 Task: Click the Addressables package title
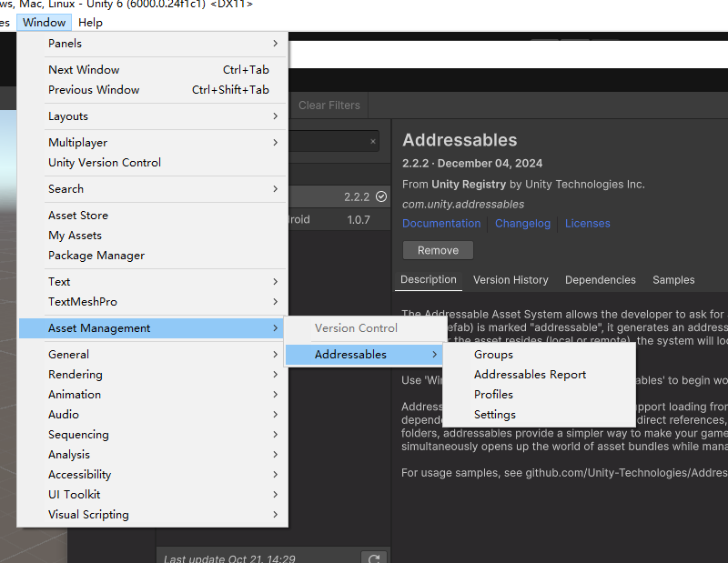[460, 140]
